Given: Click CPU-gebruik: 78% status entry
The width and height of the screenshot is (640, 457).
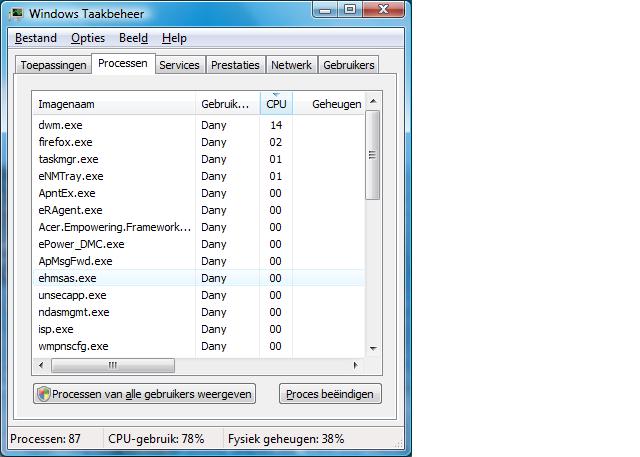Looking at the screenshot, I should [x=156, y=439].
